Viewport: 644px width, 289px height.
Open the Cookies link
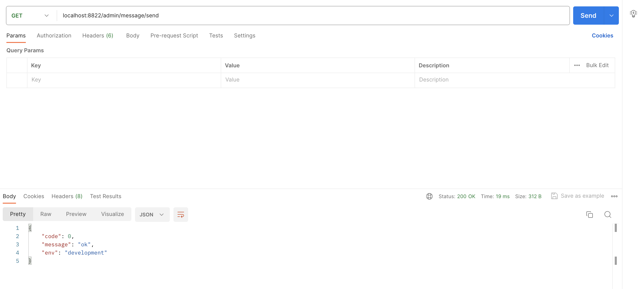pyautogui.click(x=602, y=35)
